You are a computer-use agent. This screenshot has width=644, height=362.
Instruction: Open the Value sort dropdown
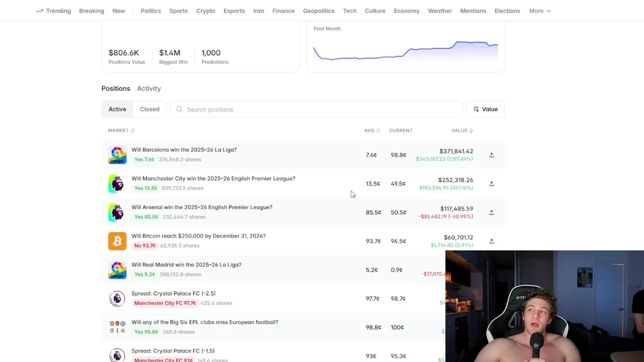(486, 109)
